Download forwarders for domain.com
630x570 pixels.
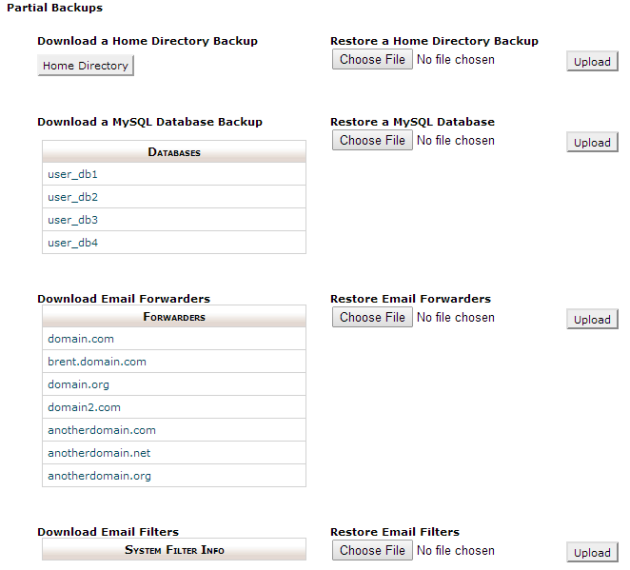click(x=81, y=339)
